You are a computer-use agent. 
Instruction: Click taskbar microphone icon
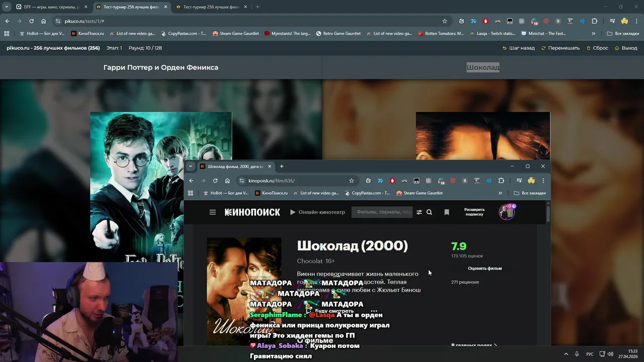577,354
